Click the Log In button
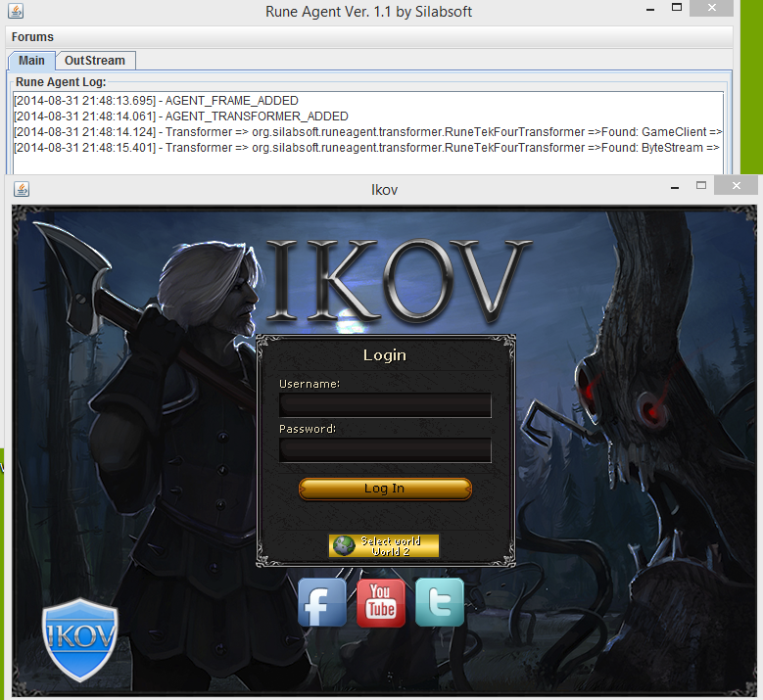The image size is (763, 700). tap(385, 489)
